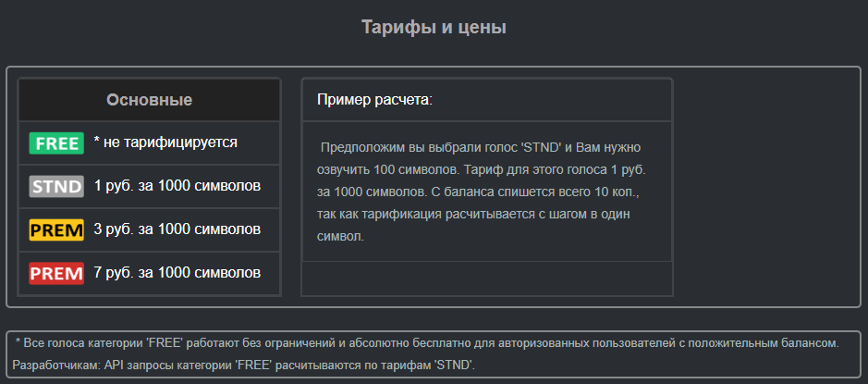Viewport: 868px width, 384px height.
Task: Click the green FREE tariff badge
Action: pos(56,143)
